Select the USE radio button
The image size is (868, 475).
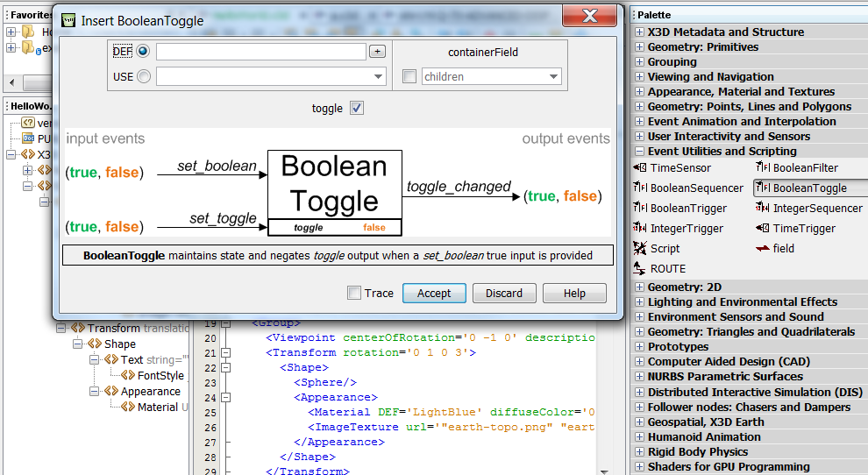tap(143, 76)
